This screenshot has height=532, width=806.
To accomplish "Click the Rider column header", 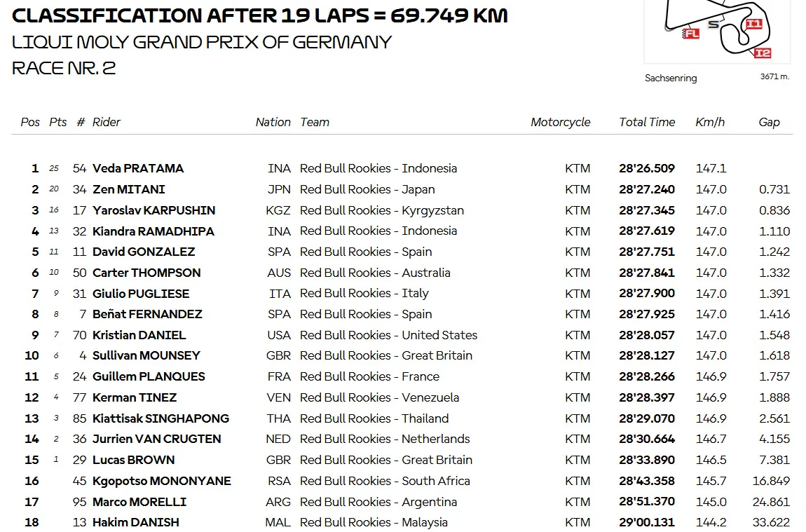I will pyautogui.click(x=107, y=123).
